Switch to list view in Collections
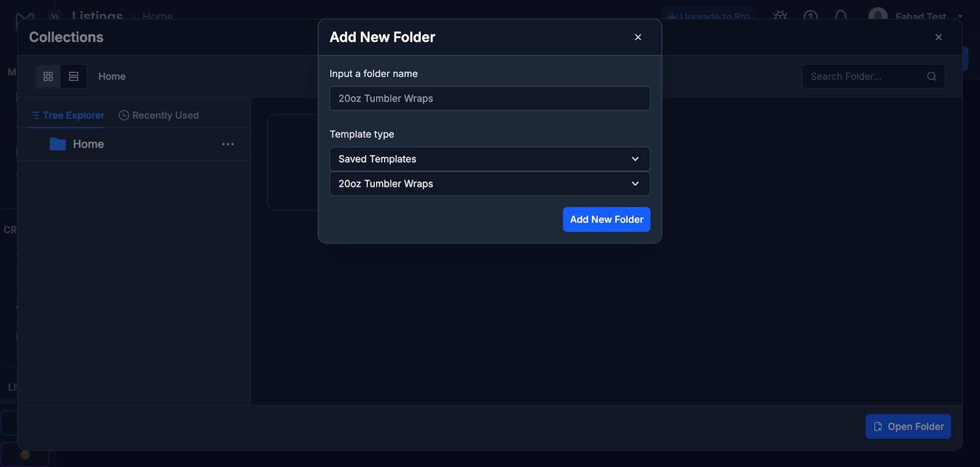 click(73, 77)
